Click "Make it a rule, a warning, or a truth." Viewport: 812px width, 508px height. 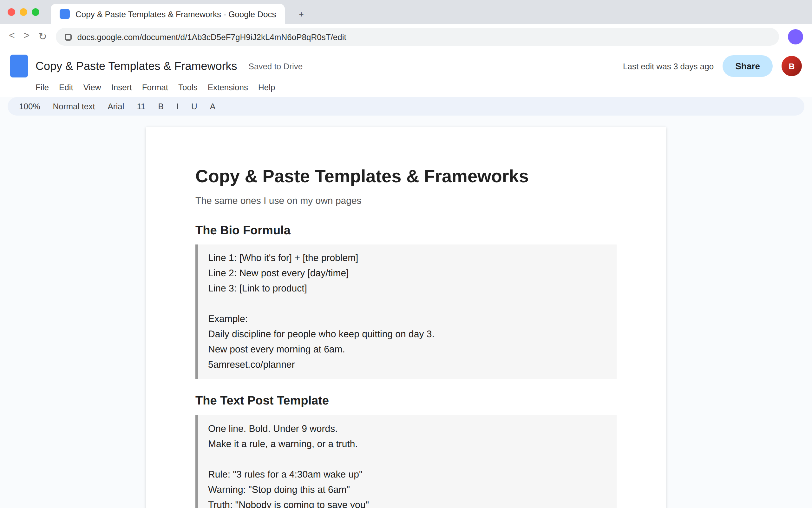pos(283,444)
